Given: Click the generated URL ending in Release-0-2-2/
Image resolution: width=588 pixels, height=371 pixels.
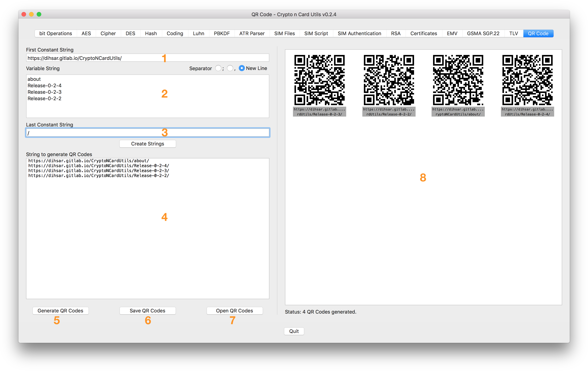Looking at the screenshot, I should coord(99,176).
